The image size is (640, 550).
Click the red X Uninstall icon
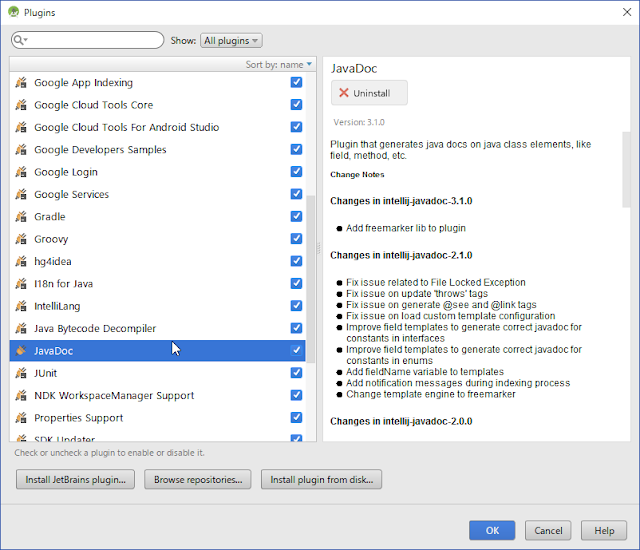[344, 93]
